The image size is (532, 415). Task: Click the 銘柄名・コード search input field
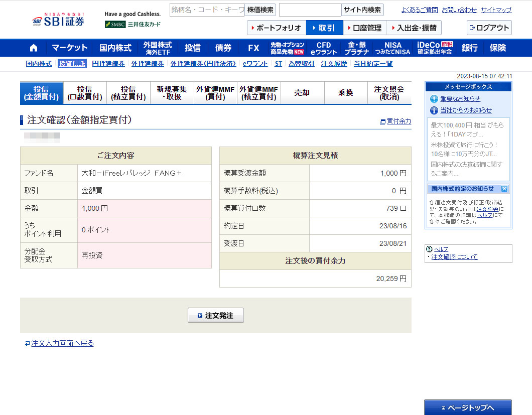[x=207, y=10]
